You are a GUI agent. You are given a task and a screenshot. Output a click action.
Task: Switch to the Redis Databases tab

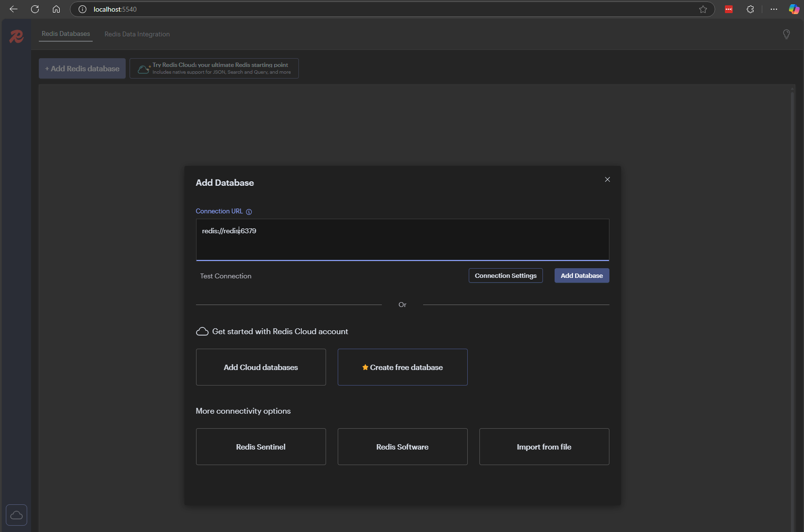66,34
